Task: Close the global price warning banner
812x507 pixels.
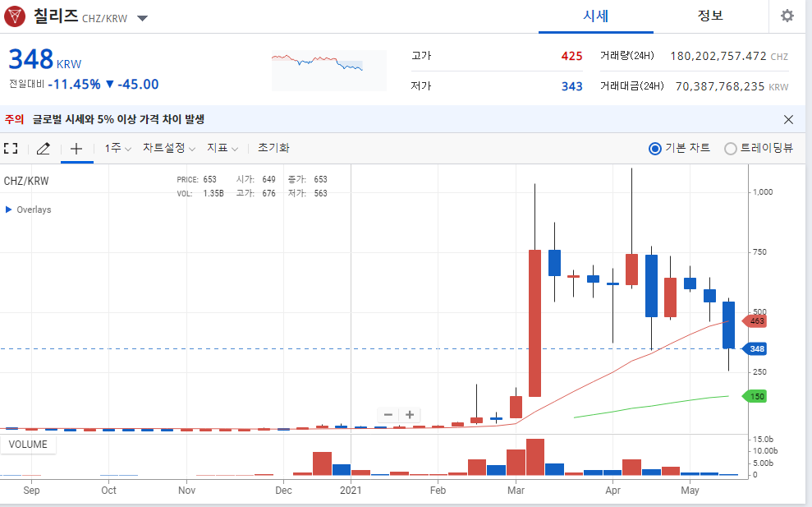Action: (x=788, y=119)
